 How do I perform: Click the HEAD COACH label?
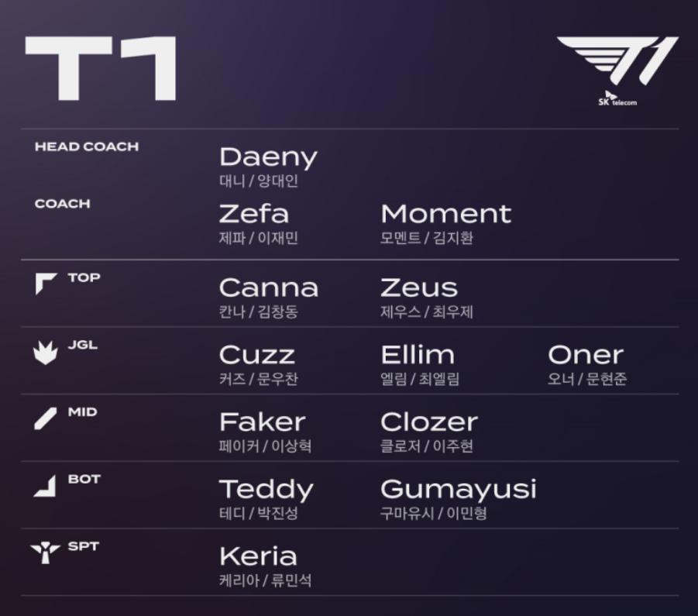click(x=87, y=147)
